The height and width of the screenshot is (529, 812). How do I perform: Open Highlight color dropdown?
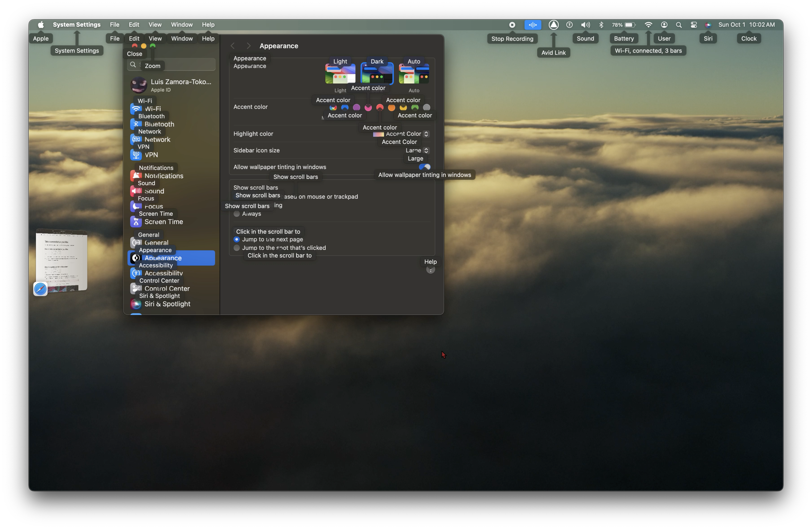401,134
